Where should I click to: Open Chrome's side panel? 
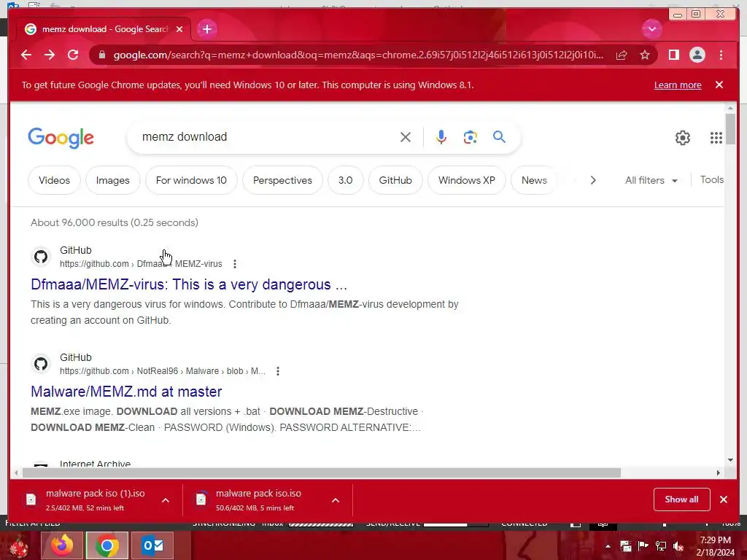(673, 55)
